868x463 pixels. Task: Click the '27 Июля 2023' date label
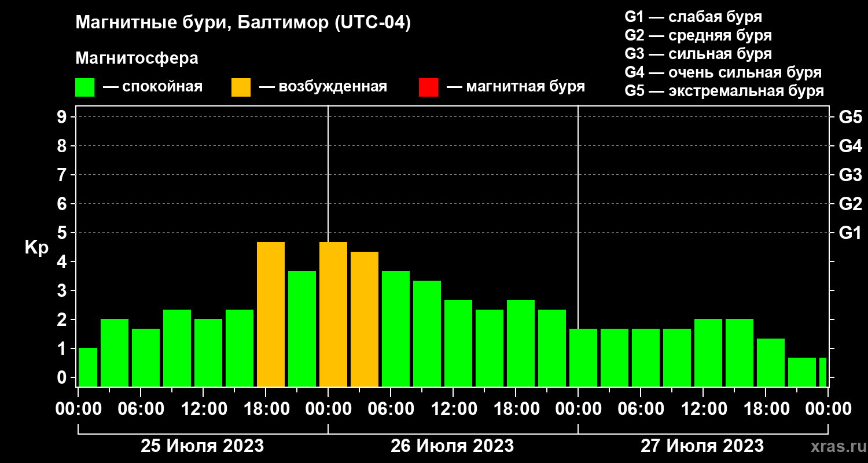(x=702, y=446)
